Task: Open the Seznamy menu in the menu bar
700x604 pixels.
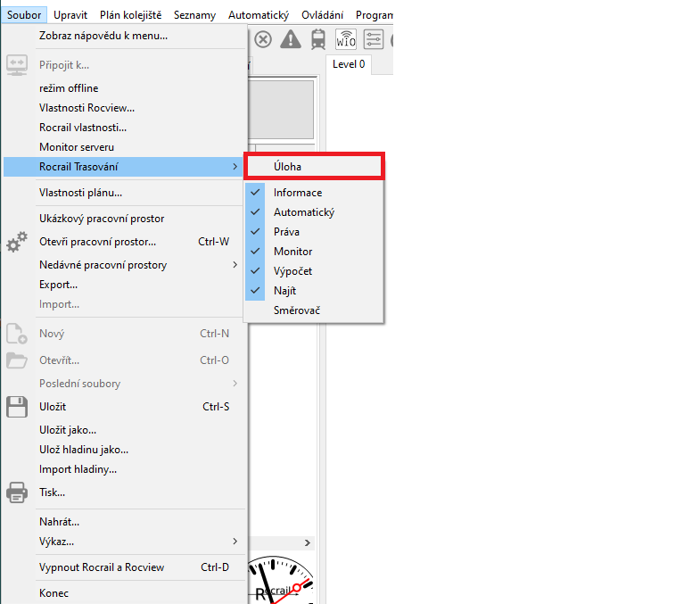Action: (x=194, y=15)
